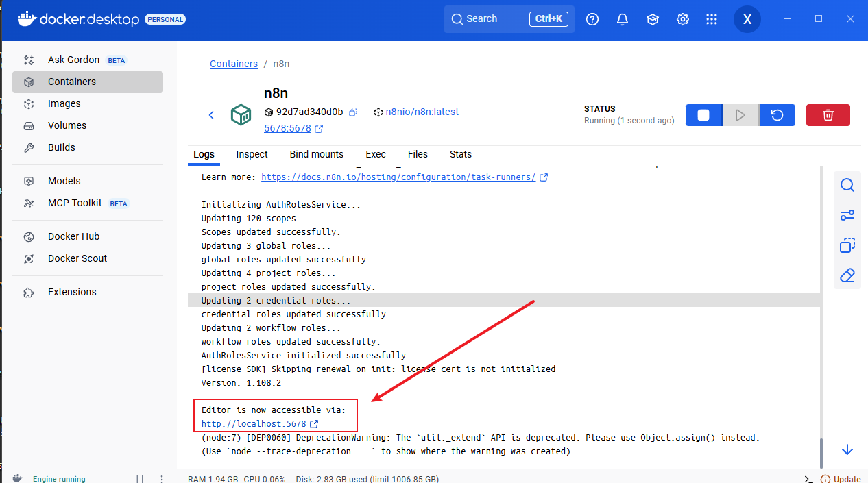868x483 pixels.
Task: Go back with the left chevron
Action: [211, 115]
